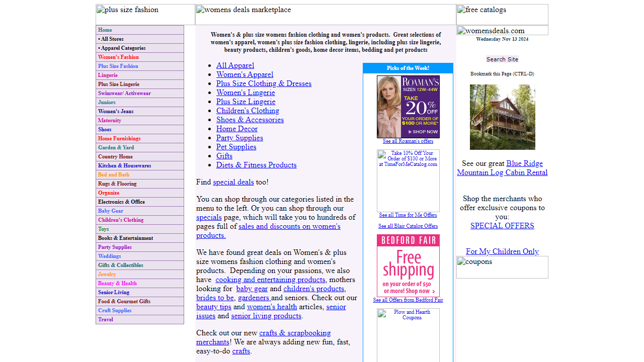Click the Plow and Hearth Coupons image
The width and height of the screenshot is (644, 362).
(408, 334)
